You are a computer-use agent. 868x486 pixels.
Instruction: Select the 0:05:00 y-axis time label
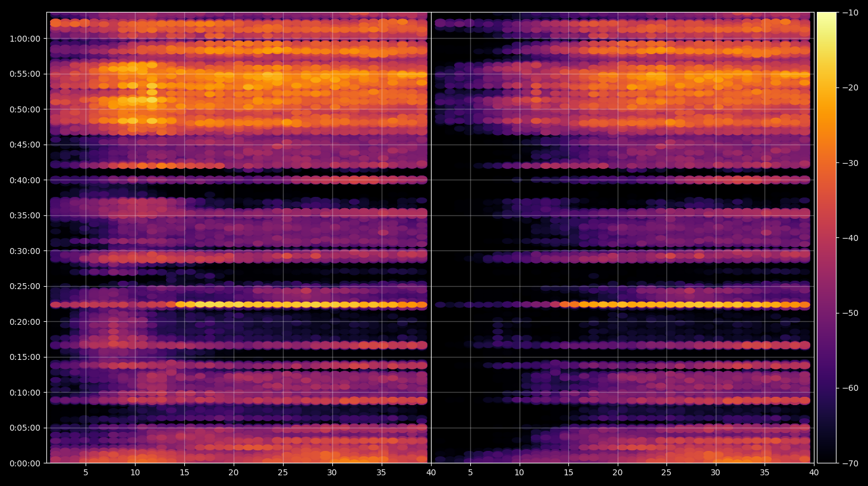pyautogui.click(x=25, y=428)
